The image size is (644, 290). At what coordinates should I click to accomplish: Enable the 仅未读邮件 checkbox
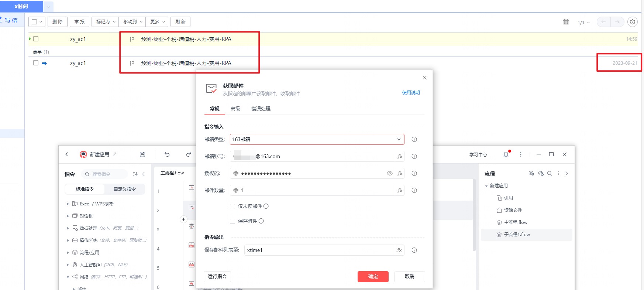coord(233,207)
